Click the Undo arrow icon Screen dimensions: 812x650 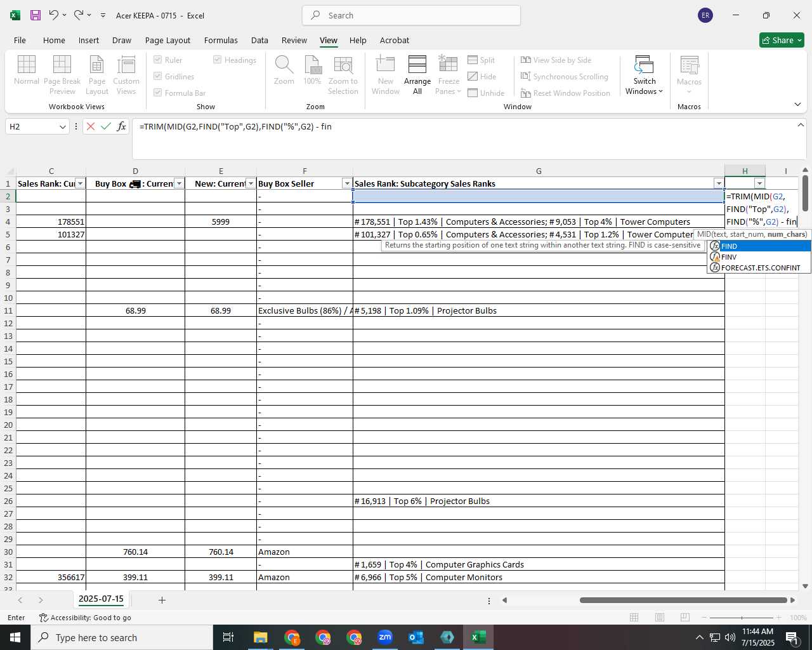pos(54,15)
